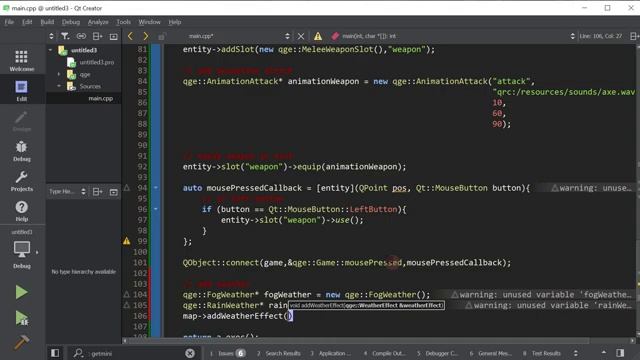Open the Window menu
Screen dimensions: 640x360
click(149, 22)
